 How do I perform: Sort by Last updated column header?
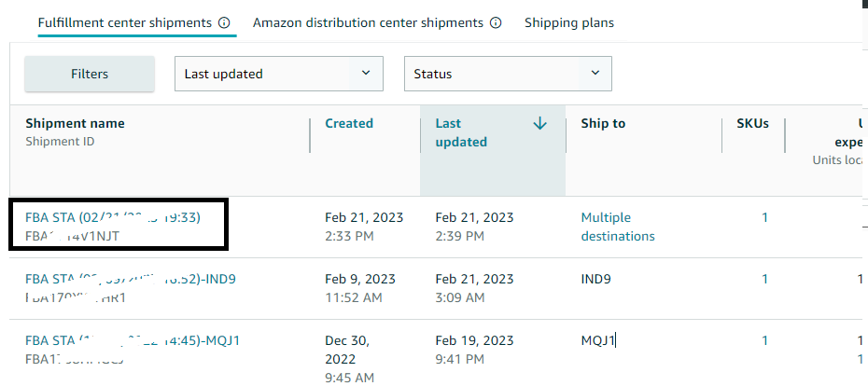pos(461,132)
